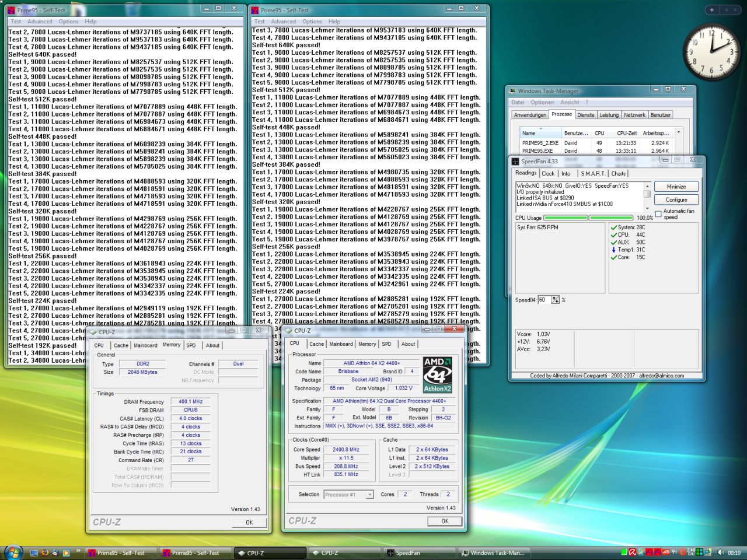Click the AMD Athlon X2 logo in CPU-Z
The height and width of the screenshot is (560, 747).
tap(437, 374)
